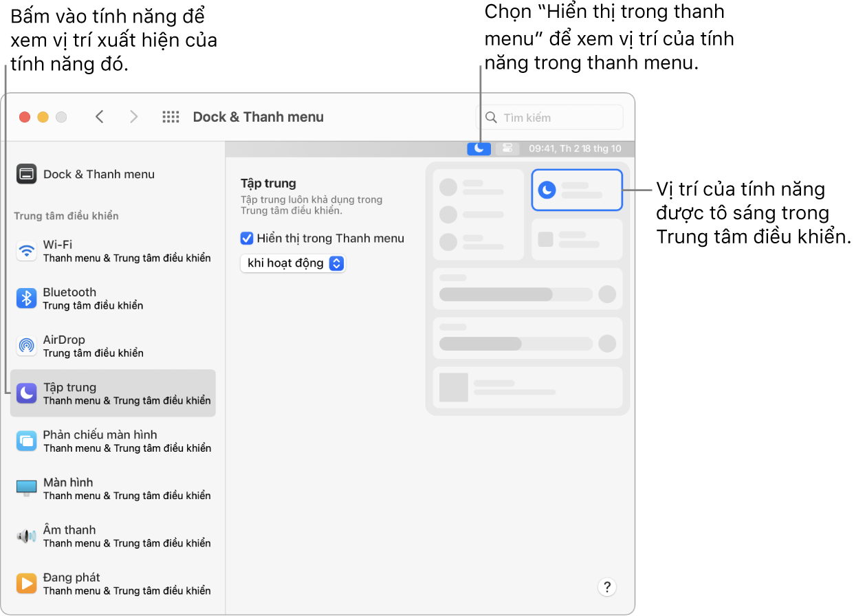Click the Tập trung moon icon
854x616 pixels.
pyautogui.click(x=27, y=393)
